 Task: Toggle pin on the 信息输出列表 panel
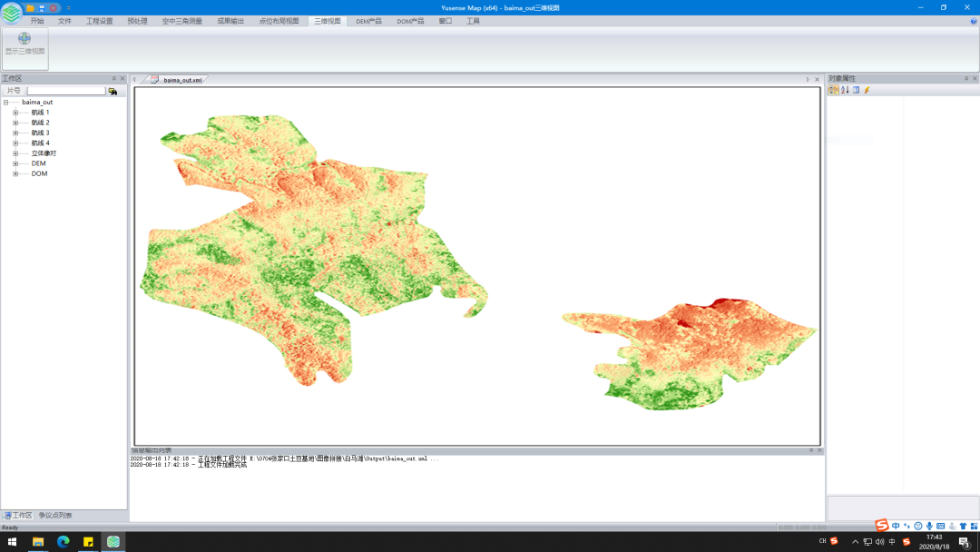[811, 450]
